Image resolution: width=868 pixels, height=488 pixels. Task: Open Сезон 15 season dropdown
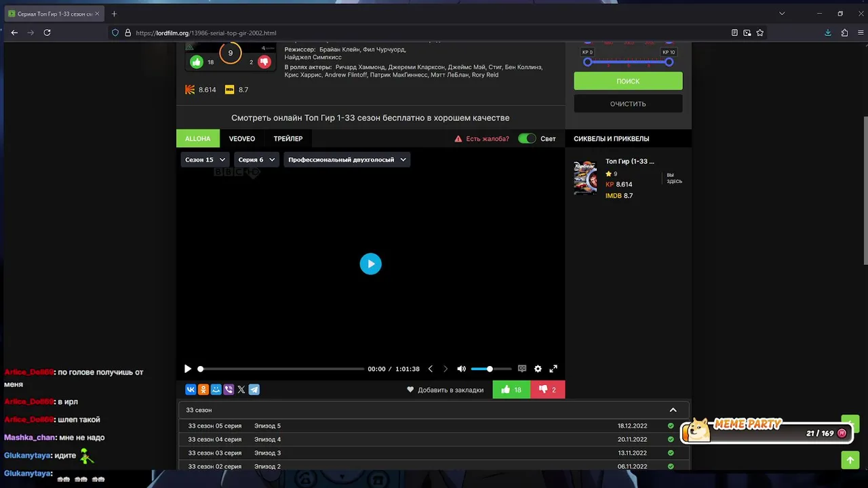click(205, 160)
